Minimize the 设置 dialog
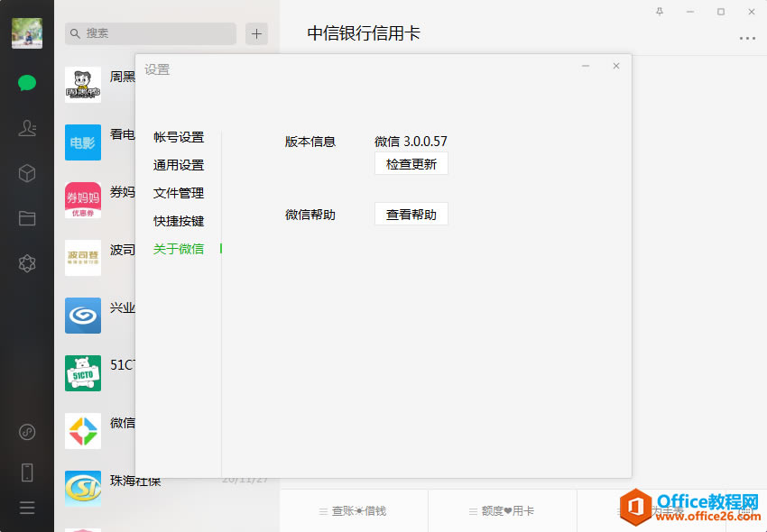767x532 pixels. click(x=586, y=66)
